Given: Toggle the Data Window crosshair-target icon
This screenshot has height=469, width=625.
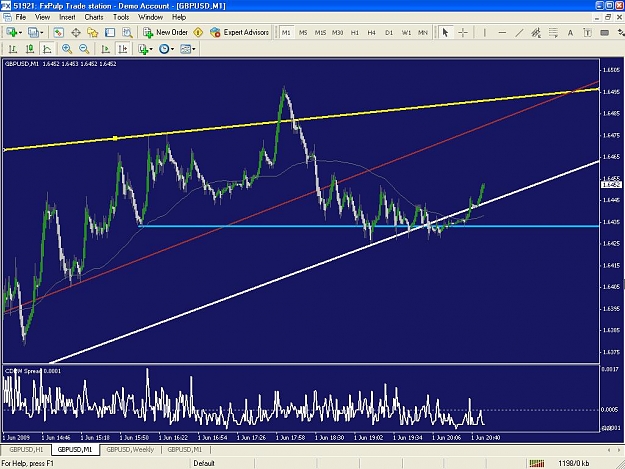Looking at the screenshot, I should point(76,33).
